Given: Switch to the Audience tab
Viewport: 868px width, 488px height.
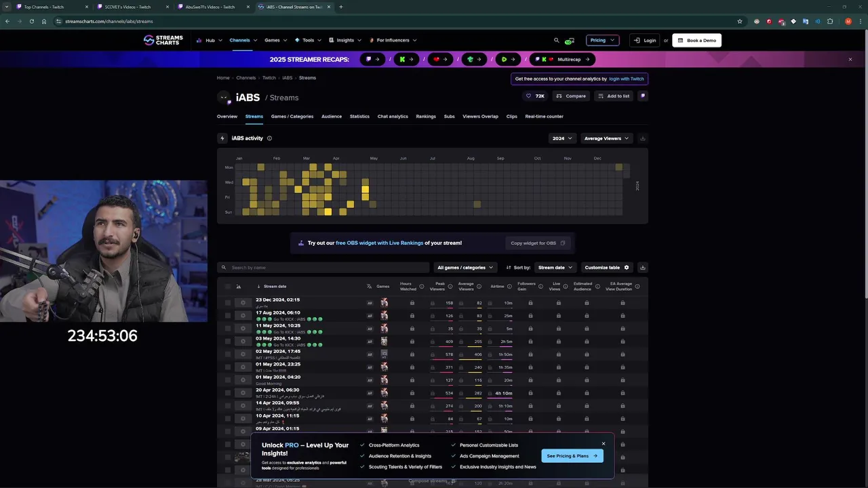Looking at the screenshot, I should point(332,117).
